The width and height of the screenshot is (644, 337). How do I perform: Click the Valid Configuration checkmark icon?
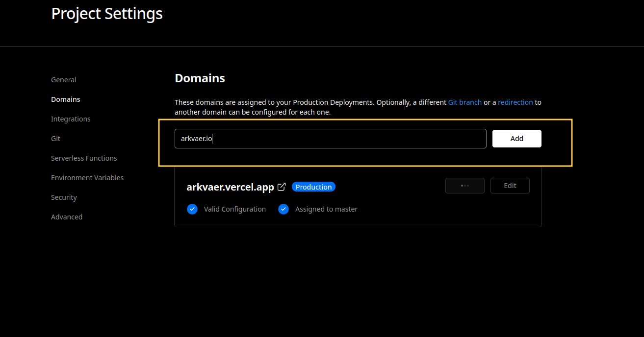(x=192, y=209)
